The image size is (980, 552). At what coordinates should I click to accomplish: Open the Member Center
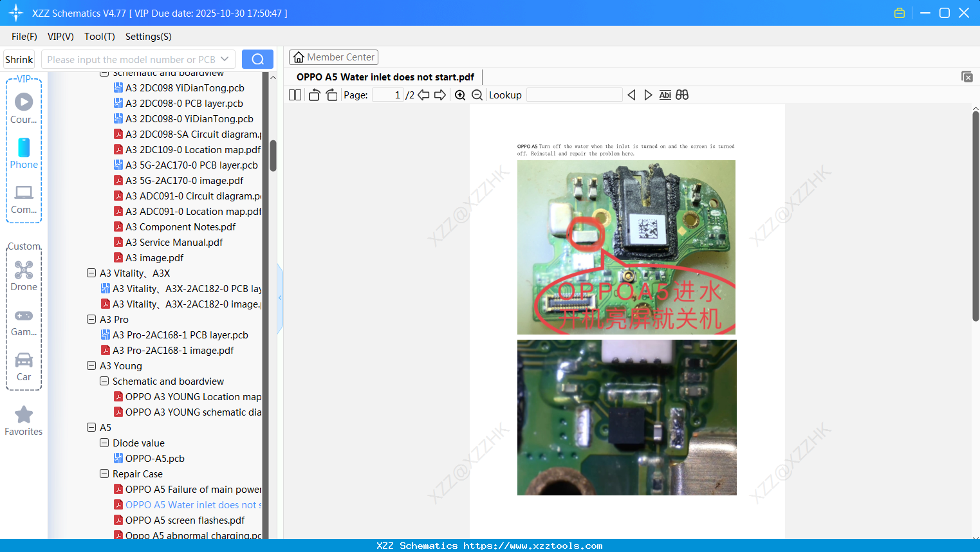coord(333,57)
